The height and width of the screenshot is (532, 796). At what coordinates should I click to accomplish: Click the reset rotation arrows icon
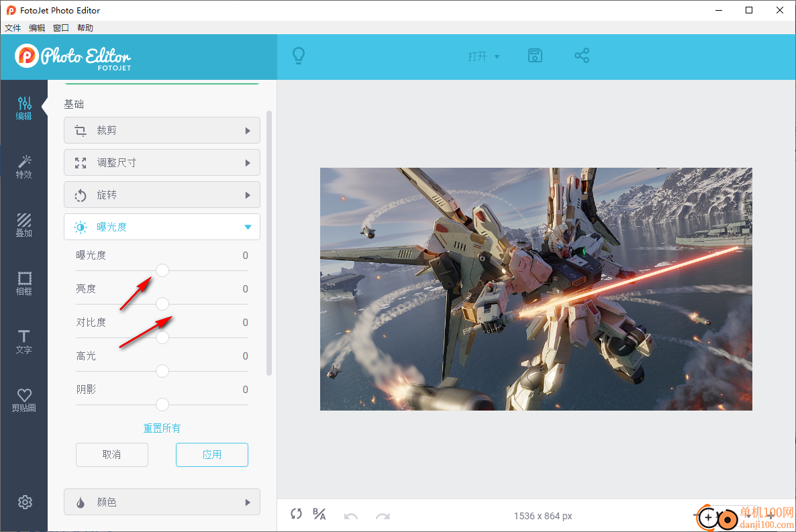pos(297,514)
